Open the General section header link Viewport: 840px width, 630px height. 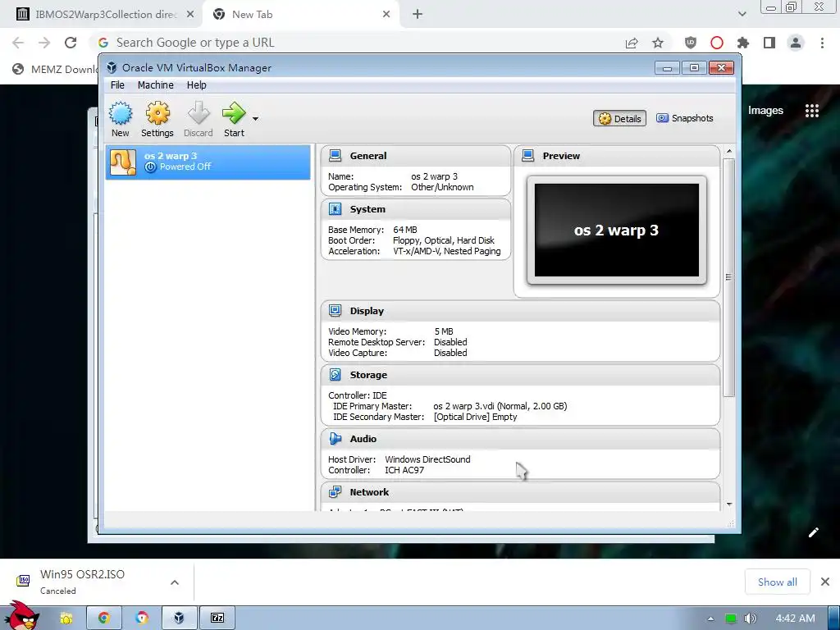pyautogui.click(x=368, y=156)
